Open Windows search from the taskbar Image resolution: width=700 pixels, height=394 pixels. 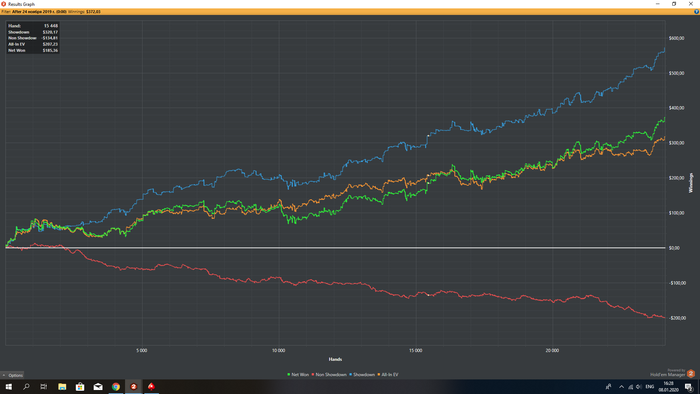pyautogui.click(x=26, y=387)
